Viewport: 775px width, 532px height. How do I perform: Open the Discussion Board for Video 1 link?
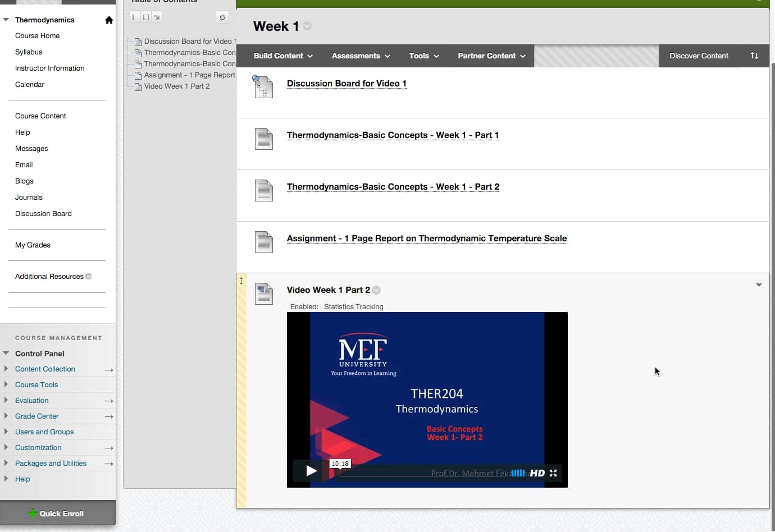[x=347, y=84]
